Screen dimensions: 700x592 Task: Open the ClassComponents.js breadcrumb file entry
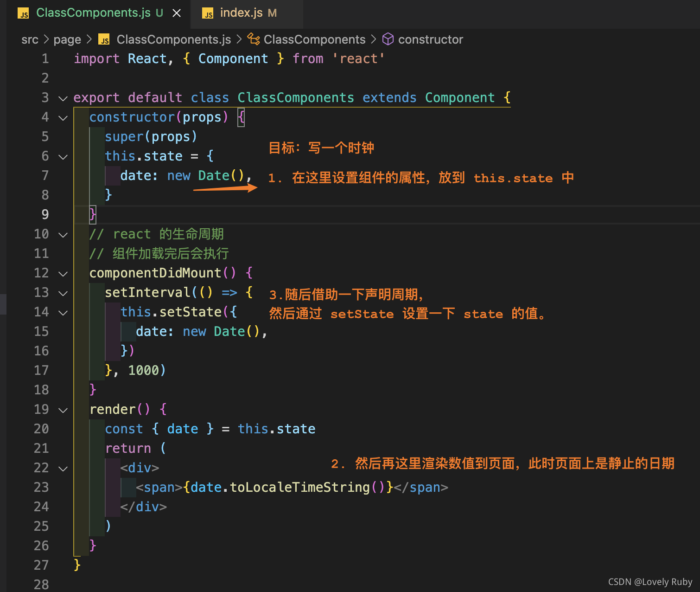point(174,39)
